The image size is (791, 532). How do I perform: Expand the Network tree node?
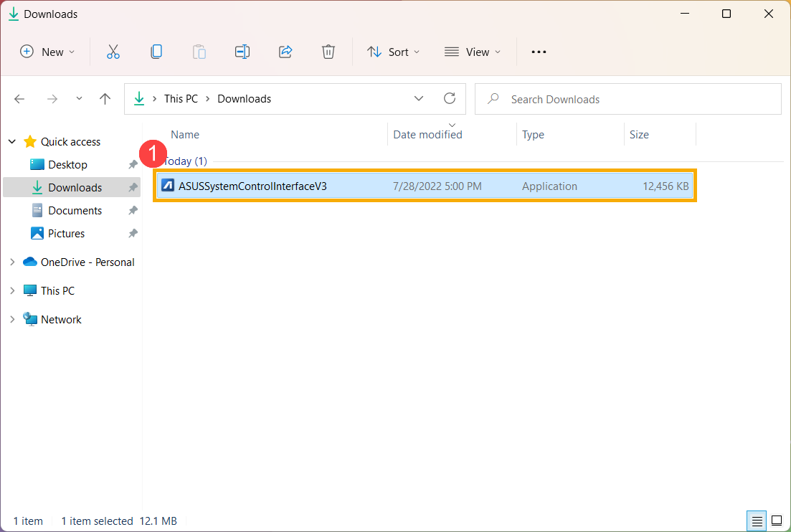(12, 320)
